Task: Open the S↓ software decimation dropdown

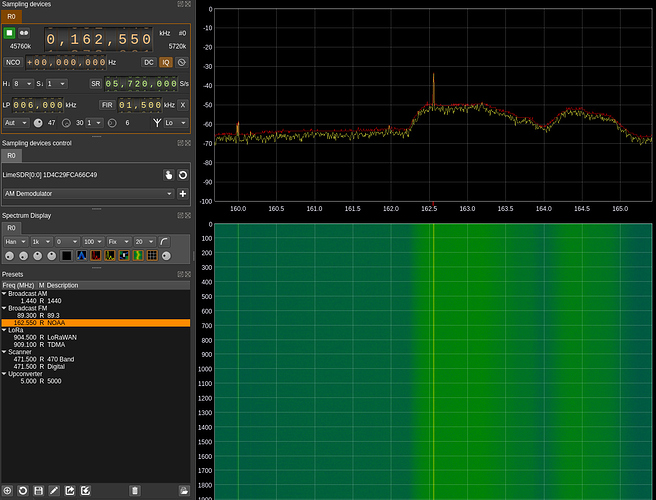Action: tap(56, 84)
